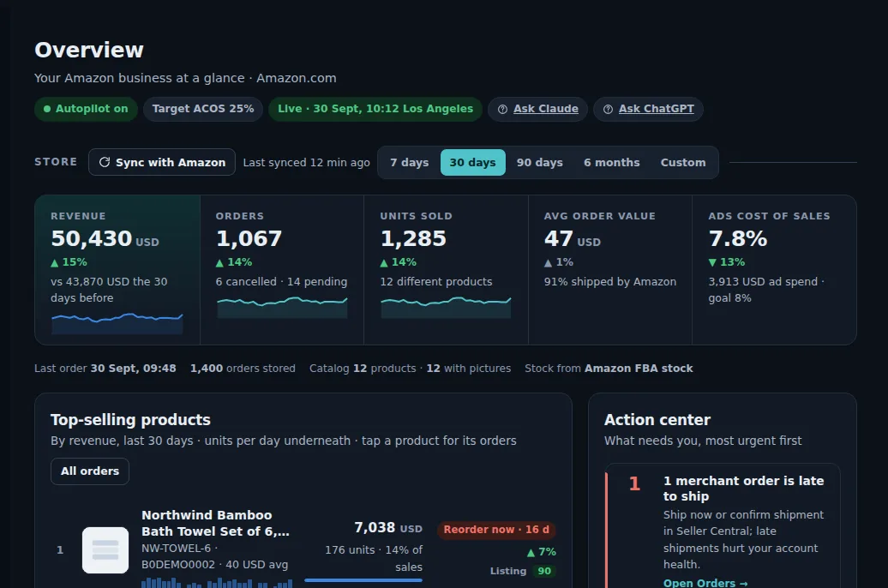The image size is (888, 588).
Task: Select the 7 days range
Action: click(x=410, y=163)
